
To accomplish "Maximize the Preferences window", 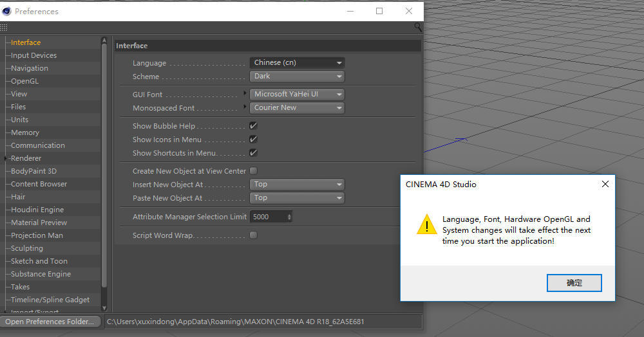I will click(379, 11).
